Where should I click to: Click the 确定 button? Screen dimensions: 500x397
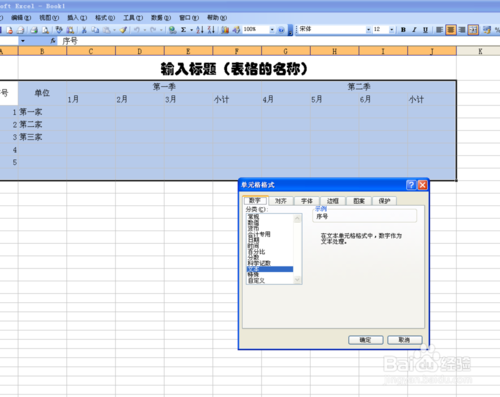pos(366,340)
